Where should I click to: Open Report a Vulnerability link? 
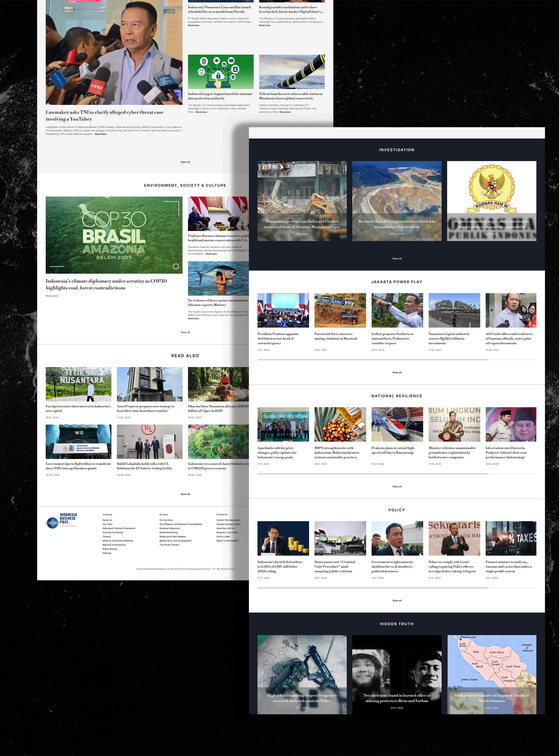pyautogui.click(x=227, y=541)
